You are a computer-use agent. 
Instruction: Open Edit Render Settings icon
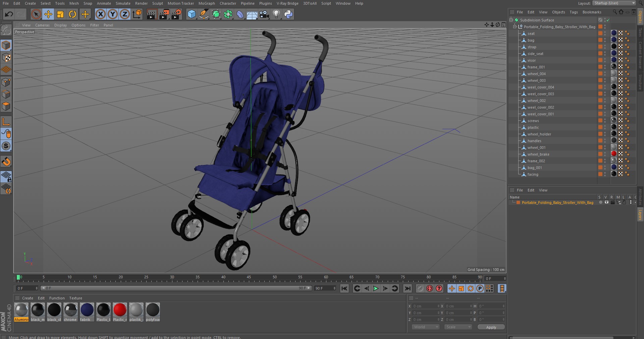click(176, 14)
